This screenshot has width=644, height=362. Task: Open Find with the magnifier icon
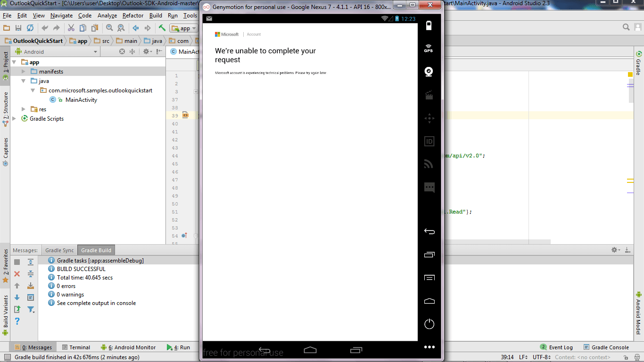pyautogui.click(x=109, y=28)
